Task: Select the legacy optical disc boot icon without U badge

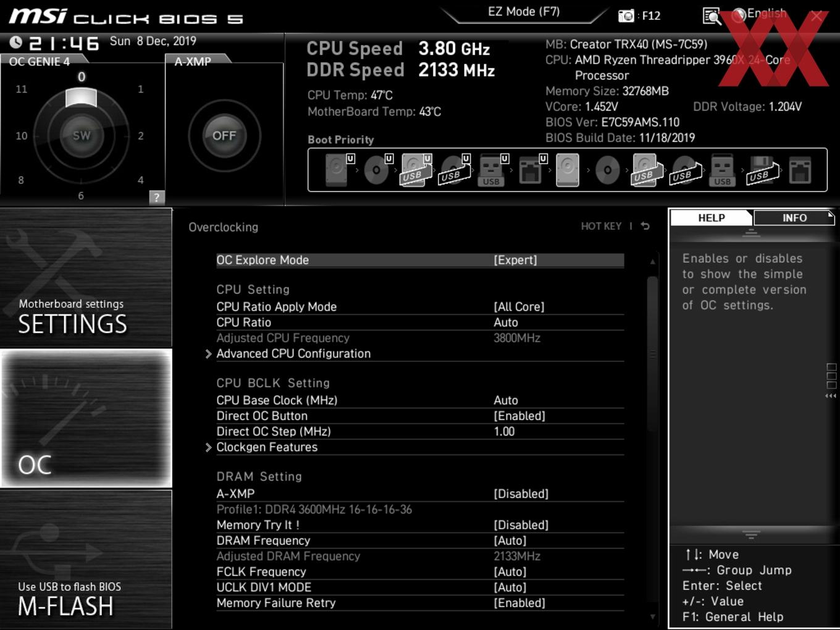Action: point(607,170)
